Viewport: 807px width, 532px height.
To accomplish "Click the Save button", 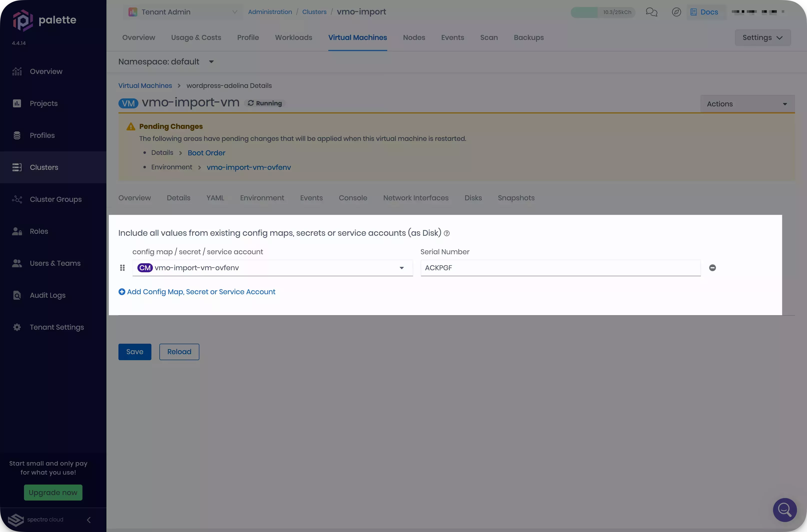I will click(x=135, y=351).
